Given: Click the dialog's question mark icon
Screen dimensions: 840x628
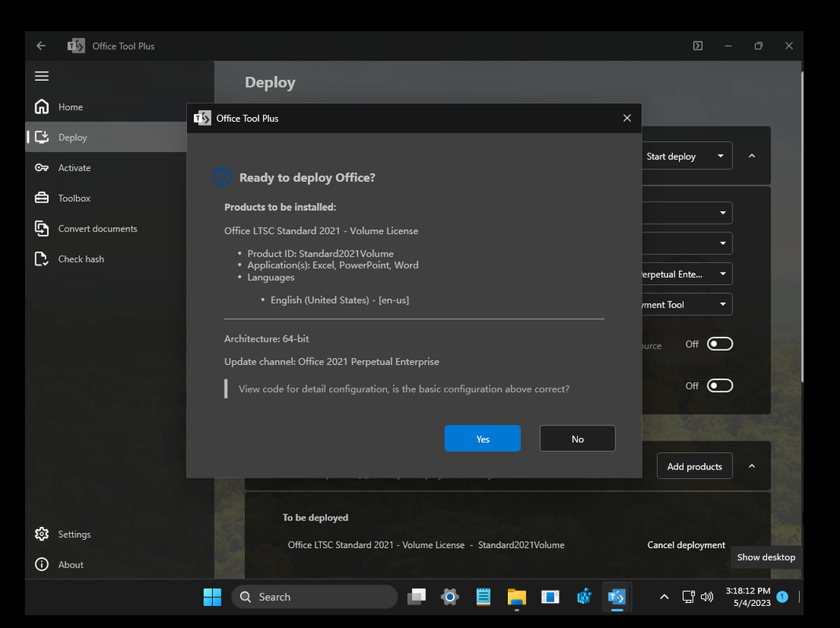Looking at the screenshot, I should (x=222, y=177).
